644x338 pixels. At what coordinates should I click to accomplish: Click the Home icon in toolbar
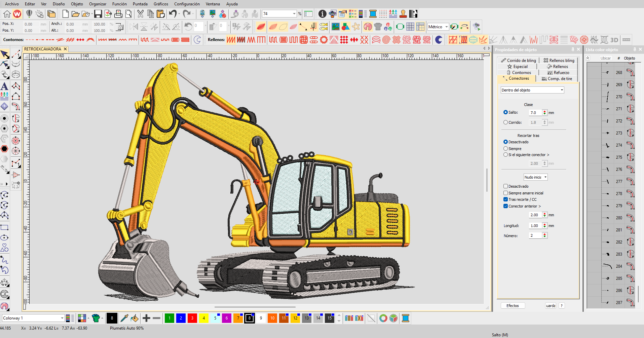point(7,14)
